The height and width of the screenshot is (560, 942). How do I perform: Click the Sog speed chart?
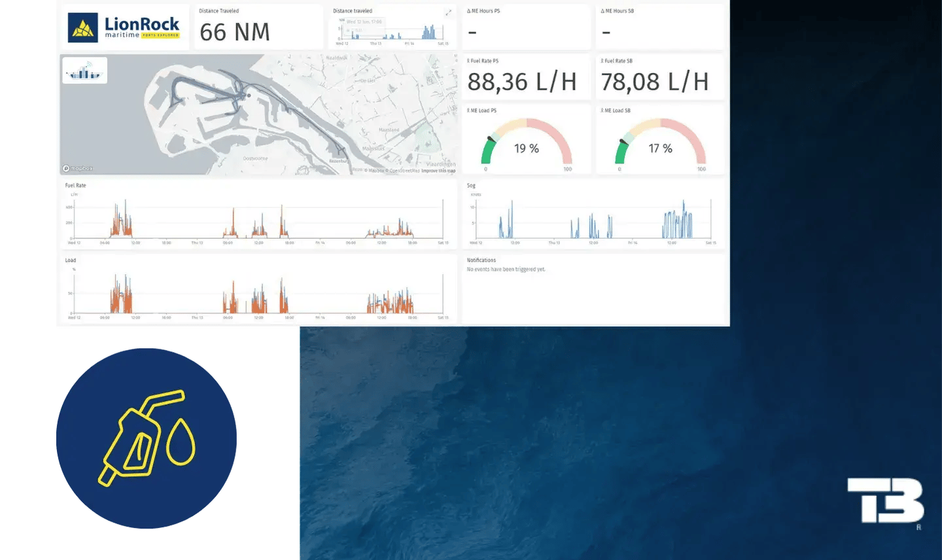click(593, 219)
